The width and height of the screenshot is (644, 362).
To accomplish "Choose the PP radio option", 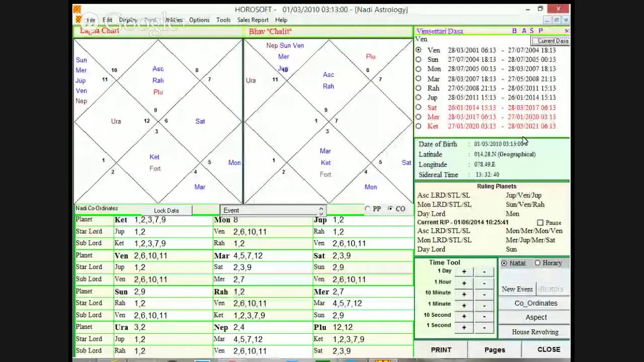I will (x=368, y=209).
